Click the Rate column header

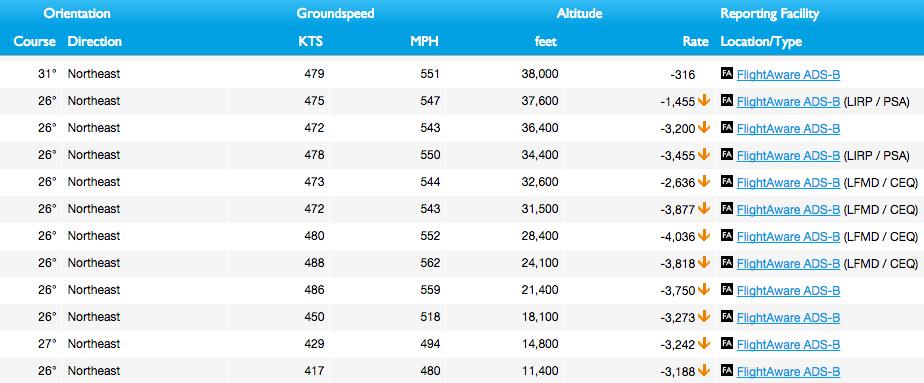point(695,41)
